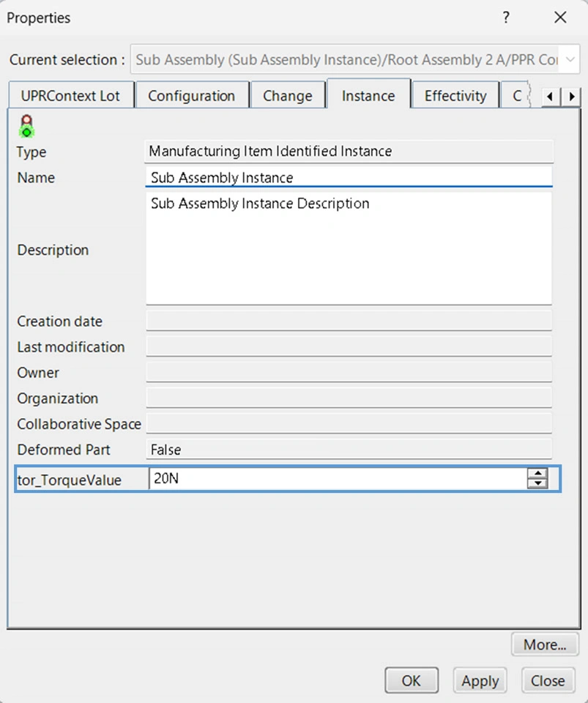Increase tor_TorqueValue with up spinner arrow

point(537,474)
